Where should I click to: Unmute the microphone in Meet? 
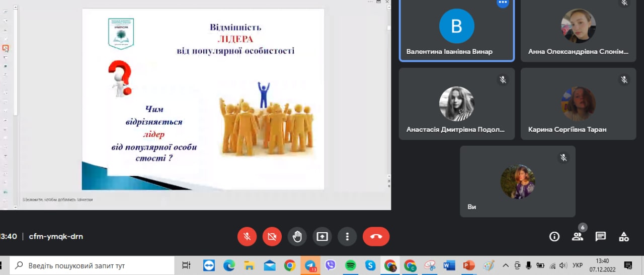[x=247, y=236]
